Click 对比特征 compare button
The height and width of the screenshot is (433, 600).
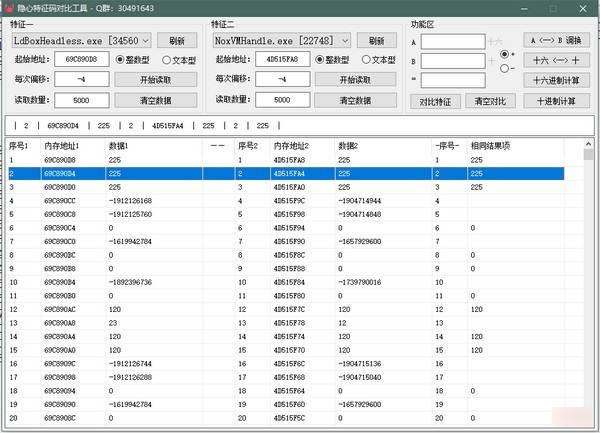click(x=435, y=100)
